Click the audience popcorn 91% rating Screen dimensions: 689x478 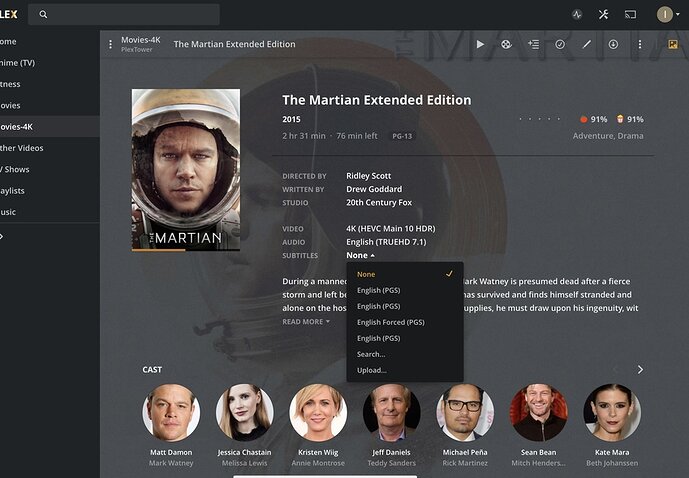630,119
